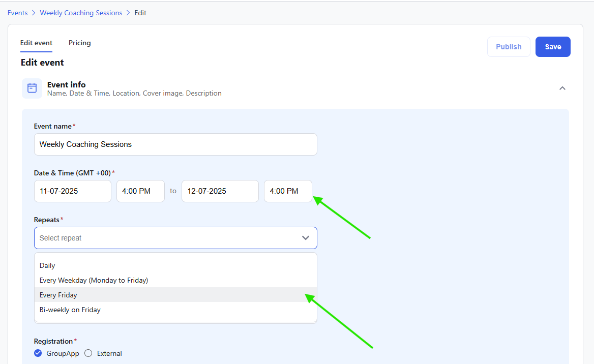Select the GroupApp registration radio button

[x=38, y=353]
